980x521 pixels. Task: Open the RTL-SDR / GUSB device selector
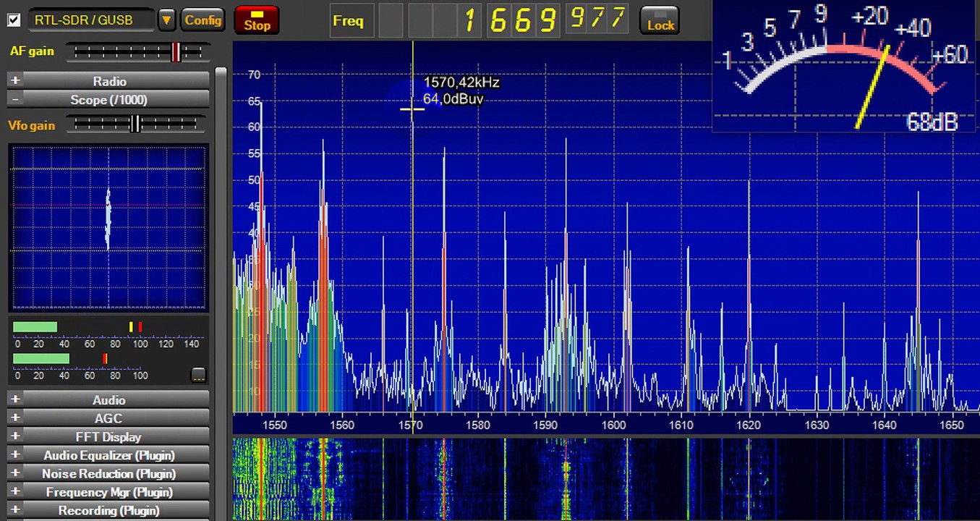(x=92, y=20)
